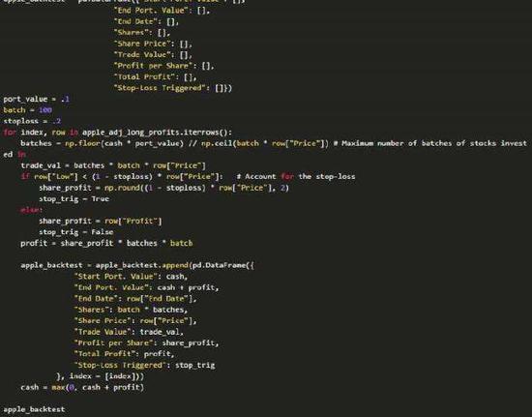Image resolution: width=532 pixels, height=417 pixels.
Task: Click the "Stop-Loss Triggered": stop_trig entry
Action: [x=144, y=365]
